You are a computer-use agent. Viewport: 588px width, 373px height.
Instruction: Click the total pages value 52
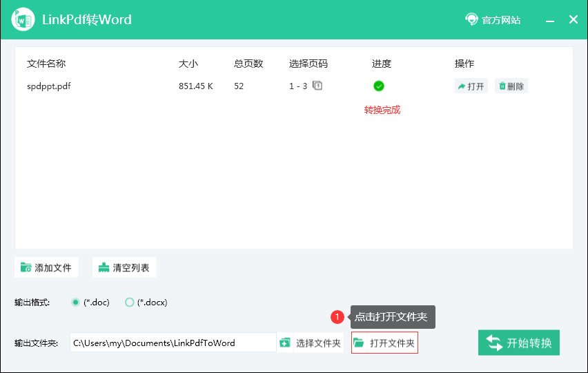pyautogui.click(x=239, y=86)
